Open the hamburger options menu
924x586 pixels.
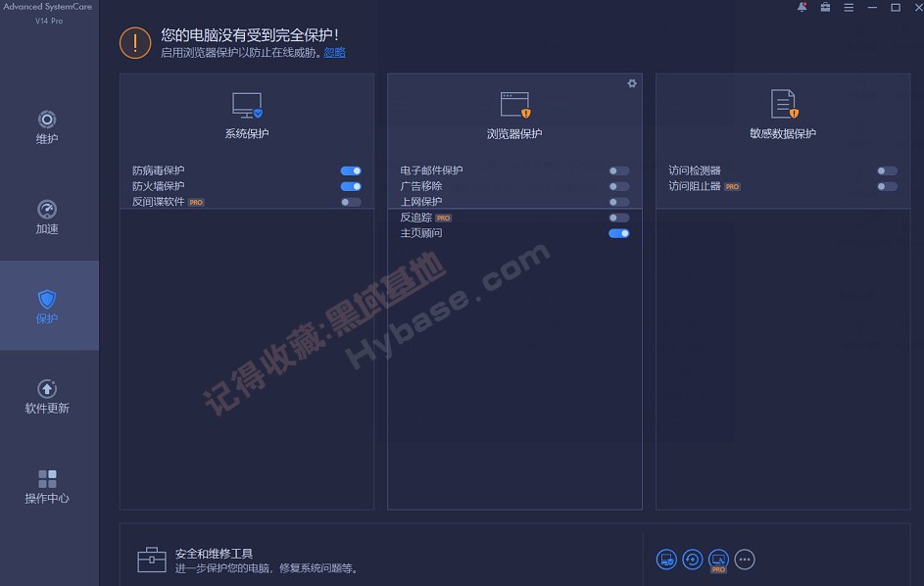click(x=849, y=8)
